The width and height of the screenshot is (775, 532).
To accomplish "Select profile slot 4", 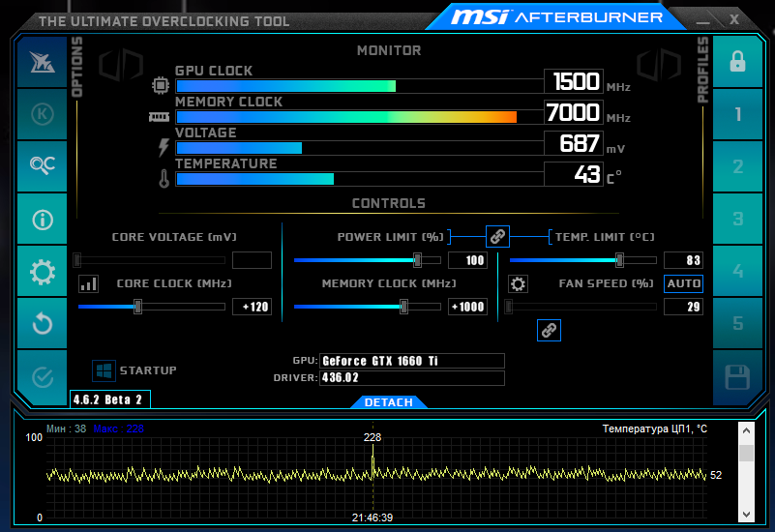I will click(737, 271).
